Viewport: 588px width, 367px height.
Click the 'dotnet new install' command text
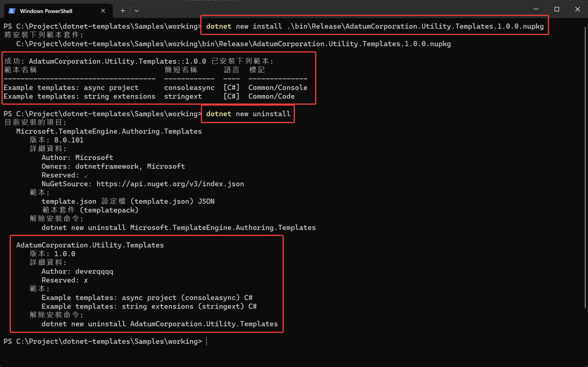[375, 26]
